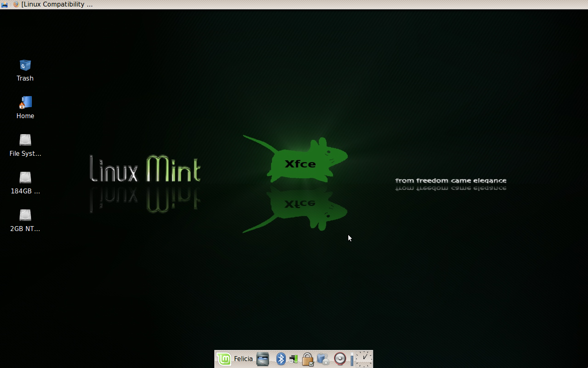Click the Felicia menu label
Screen dimensions: 588x368
[x=243, y=359]
